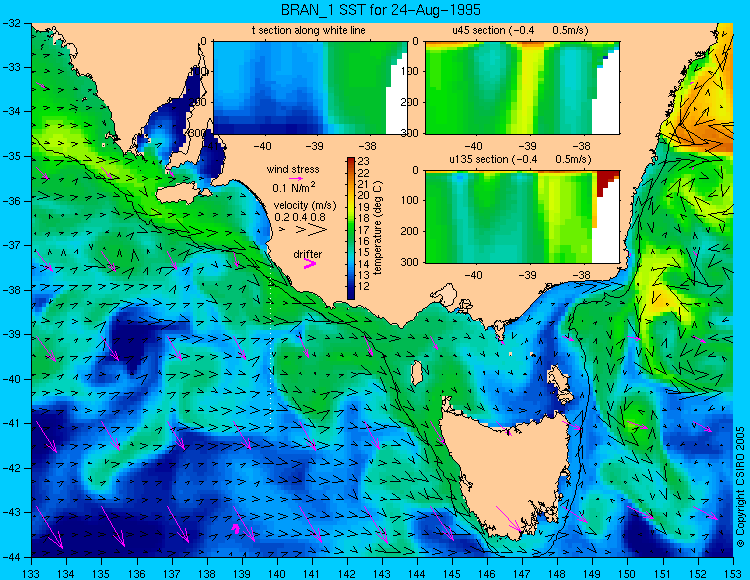The height and width of the screenshot is (580, 750).
Task: Click the "u45 section (-0.4 0.5m/s)" heading
Action: [520, 31]
